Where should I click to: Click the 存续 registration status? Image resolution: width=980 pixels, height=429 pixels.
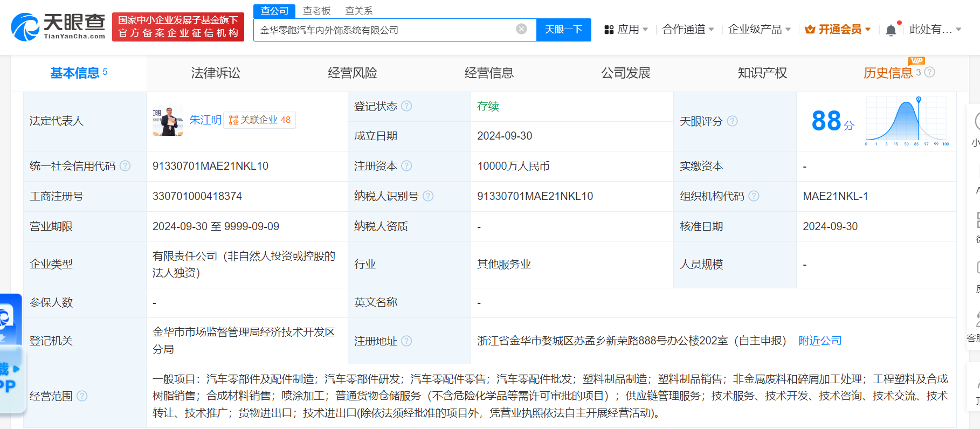click(x=488, y=106)
